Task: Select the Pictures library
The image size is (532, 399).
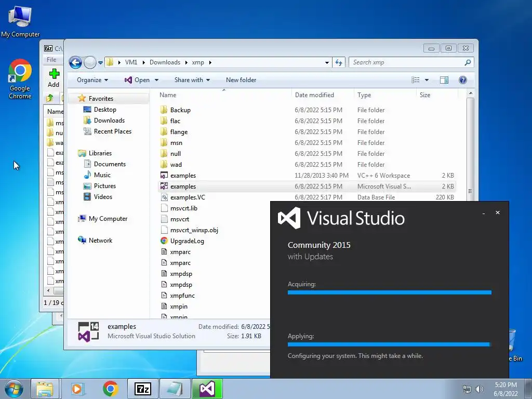Action: coord(104,186)
